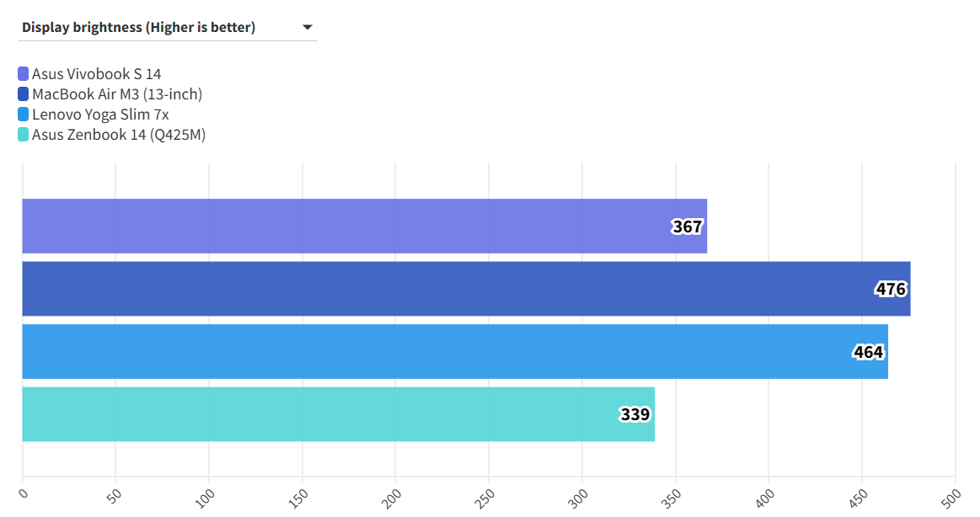Click the MacBook Air M3 legend swatch
The height and width of the screenshot is (517, 980).
point(23,94)
